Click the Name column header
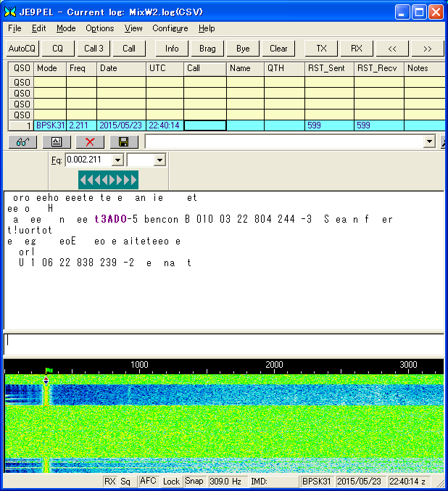 coord(245,68)
